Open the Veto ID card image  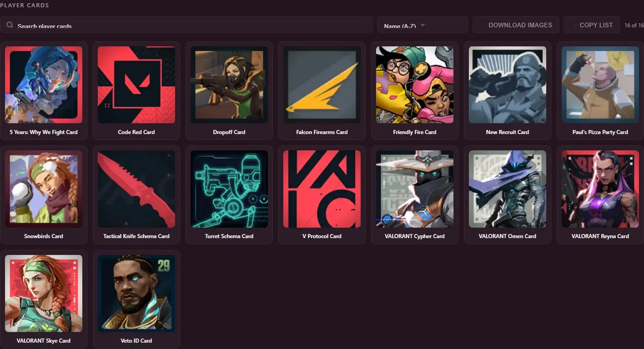click(x=136, y=294)
